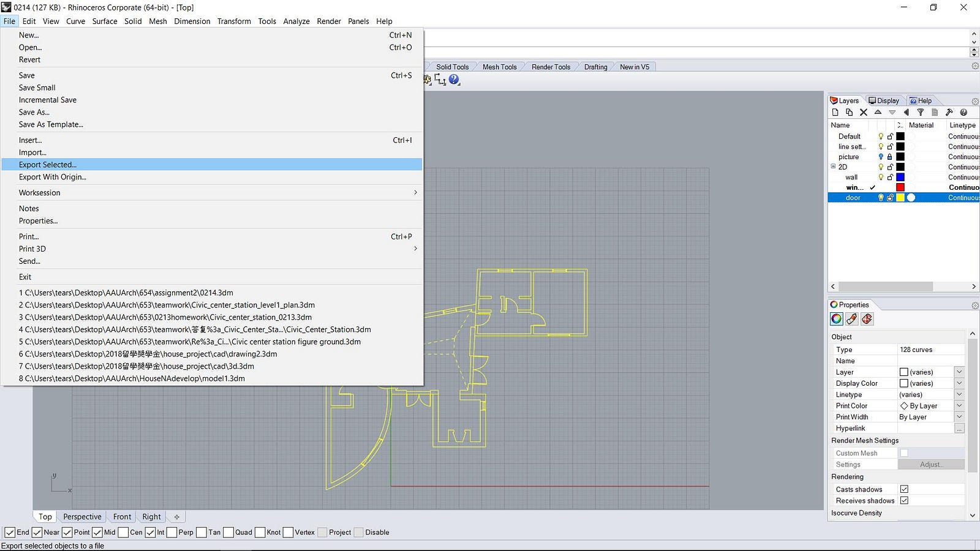Toggle the wall layer lightbulb visibility
The width and height of the screenshot is (980, 551).
click(881, 178)
